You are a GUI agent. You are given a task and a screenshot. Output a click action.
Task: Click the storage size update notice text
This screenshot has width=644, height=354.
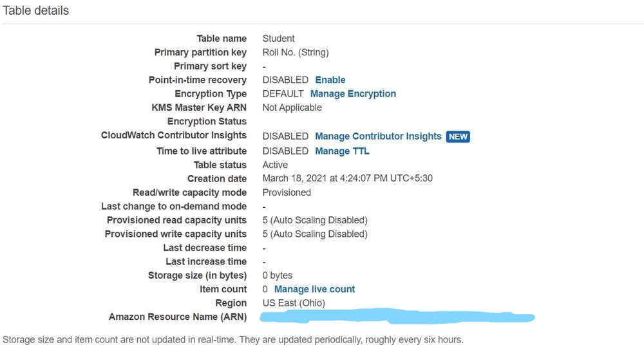point(233,339)
